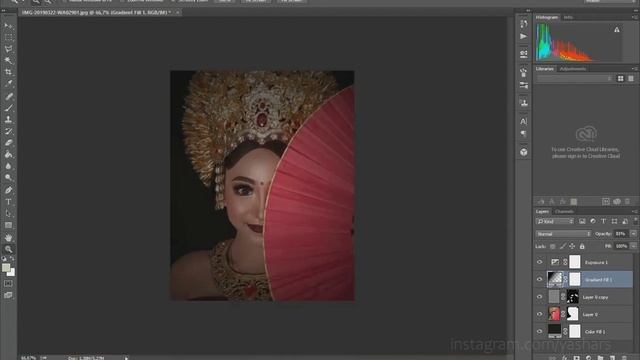Switch to the Info tab

point(568,17)
